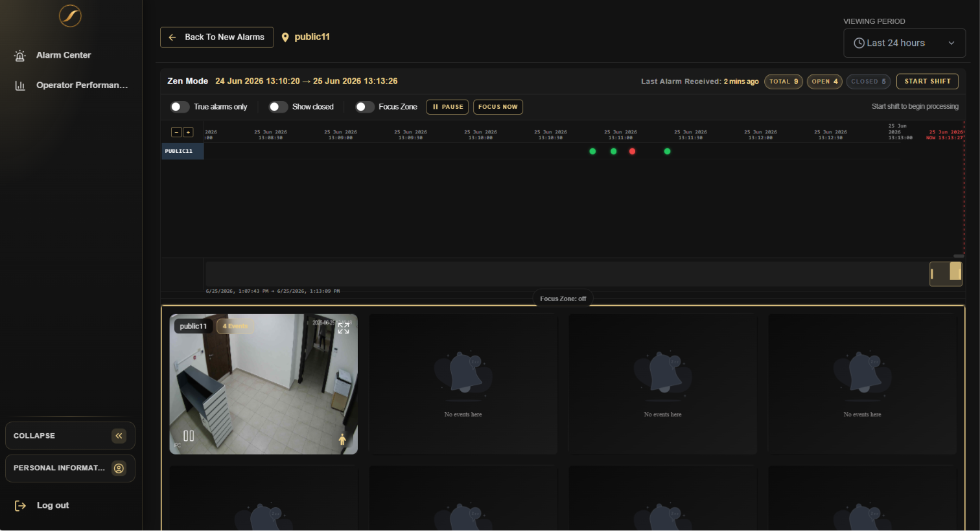Select the red alarm dot on timeline
This screenshot has height=531, width=980.
pyautogui.click(x=633, y=152)
